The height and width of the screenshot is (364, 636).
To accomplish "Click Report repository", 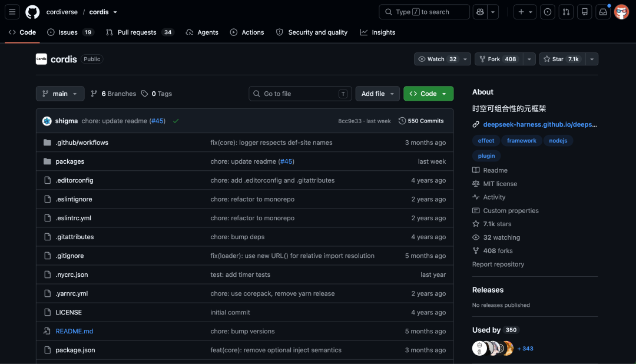I will coord(498,264).
